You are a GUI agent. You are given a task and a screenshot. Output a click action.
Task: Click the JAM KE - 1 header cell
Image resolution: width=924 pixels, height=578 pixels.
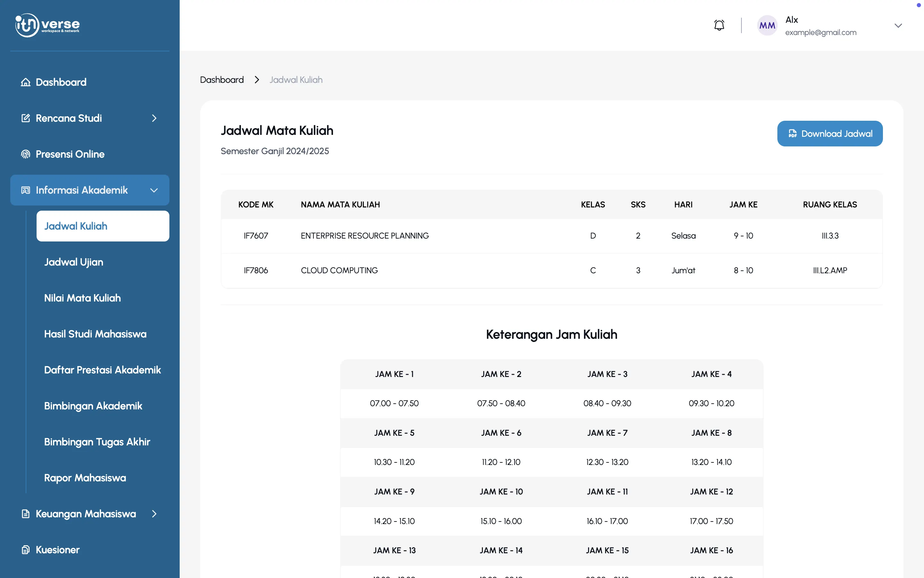coord(394,374)
